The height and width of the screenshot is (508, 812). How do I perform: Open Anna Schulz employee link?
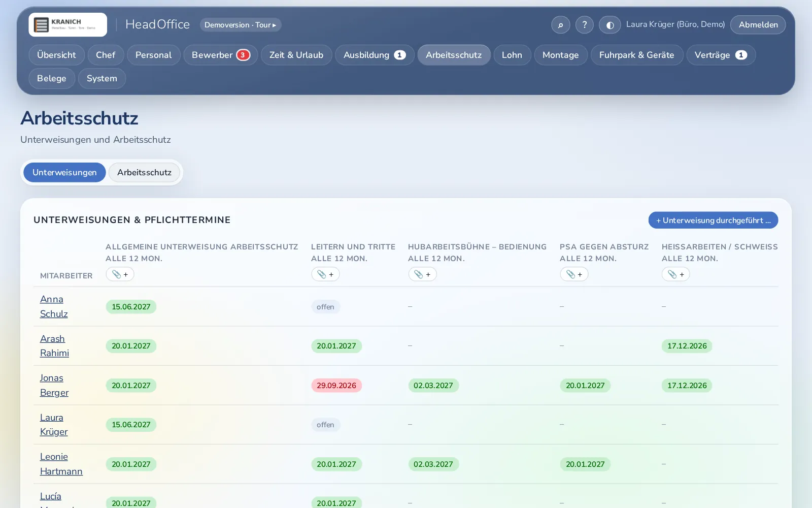pos(54,306)
